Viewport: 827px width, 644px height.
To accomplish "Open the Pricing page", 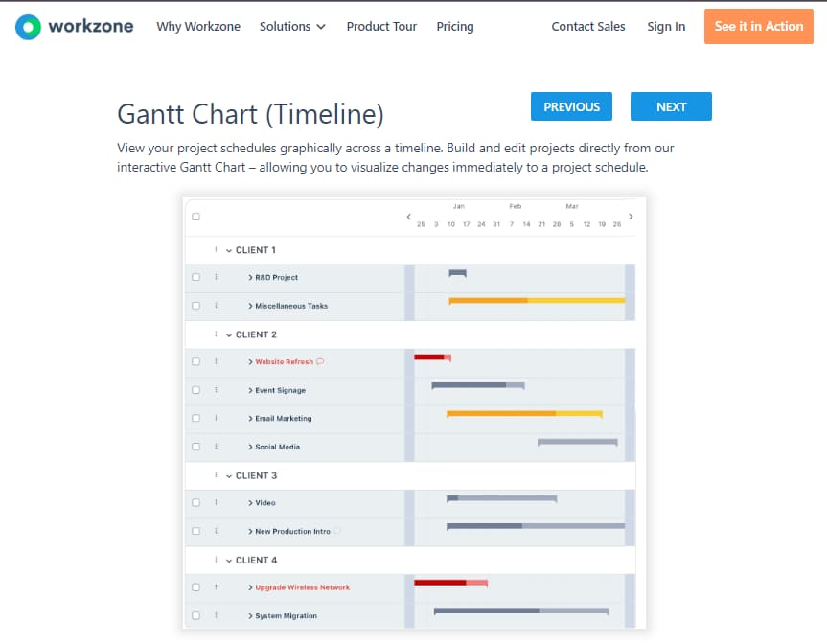I will click(455, 27).
